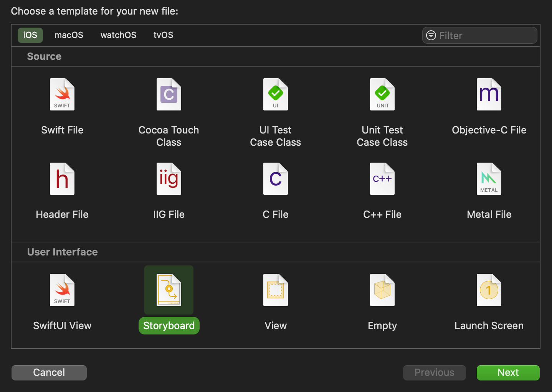Select the C++ File template icon
Screen dimensions: 552x392
click(x=382, y=179)
